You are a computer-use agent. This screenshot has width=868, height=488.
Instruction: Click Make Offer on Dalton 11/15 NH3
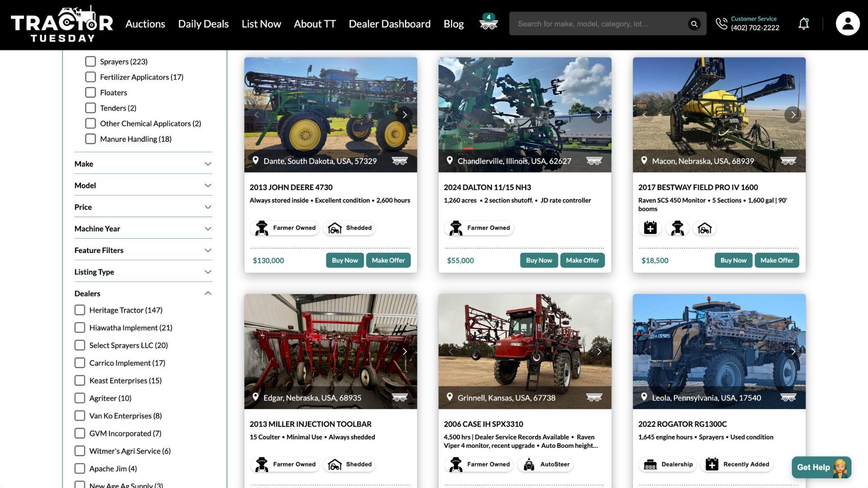(582, 260)
